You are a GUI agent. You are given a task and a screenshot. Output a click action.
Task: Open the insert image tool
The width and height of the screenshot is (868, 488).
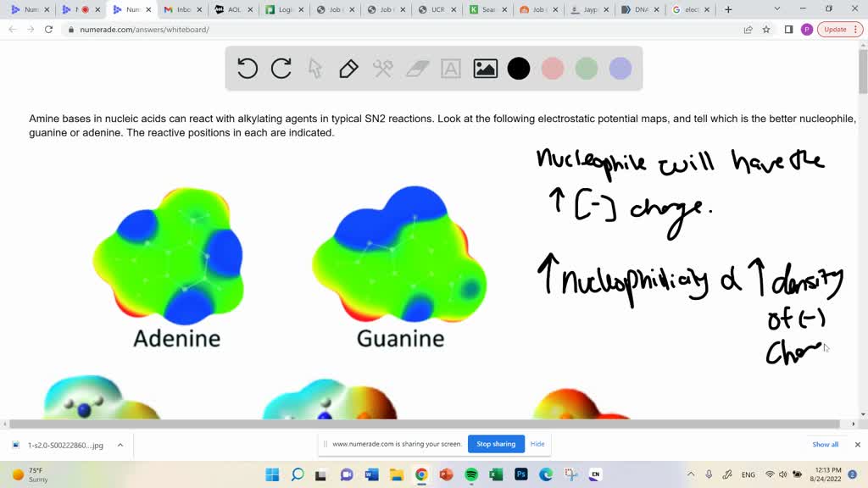click(x=485, y=69)
